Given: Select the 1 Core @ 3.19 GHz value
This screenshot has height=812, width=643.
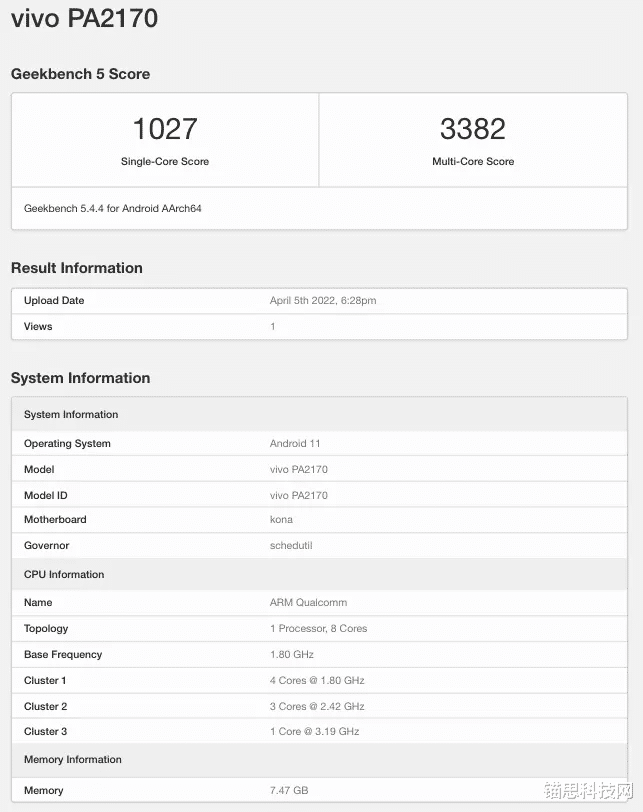Looking at the screenshot, I should pos(314,731).
